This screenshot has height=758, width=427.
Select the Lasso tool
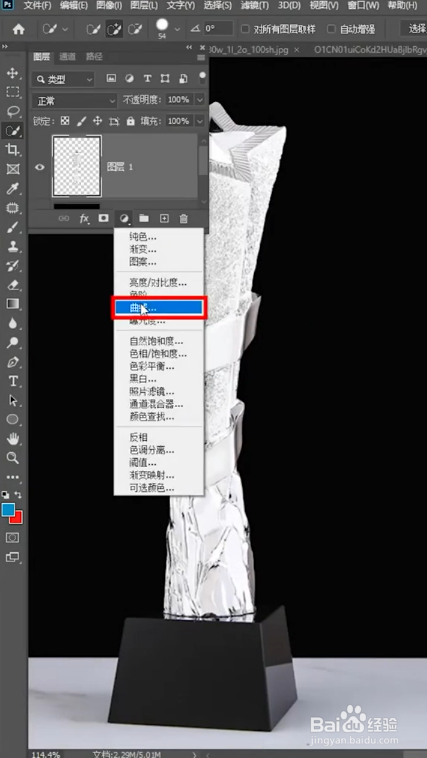pyautogui.click(x=13, y=111)
